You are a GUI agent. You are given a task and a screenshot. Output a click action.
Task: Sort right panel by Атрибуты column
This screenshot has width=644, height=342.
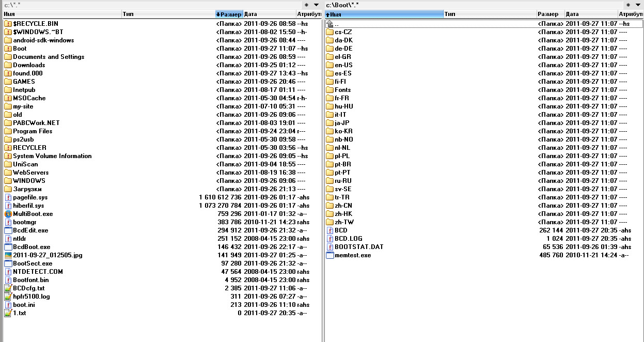[631, 14]
